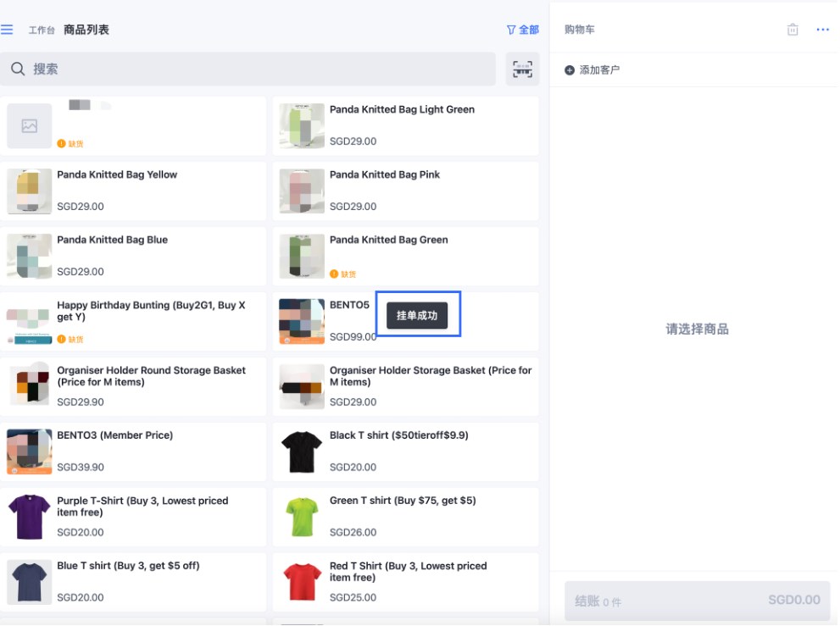Click BENTO3 price SGD39.90

click(81, 468)
